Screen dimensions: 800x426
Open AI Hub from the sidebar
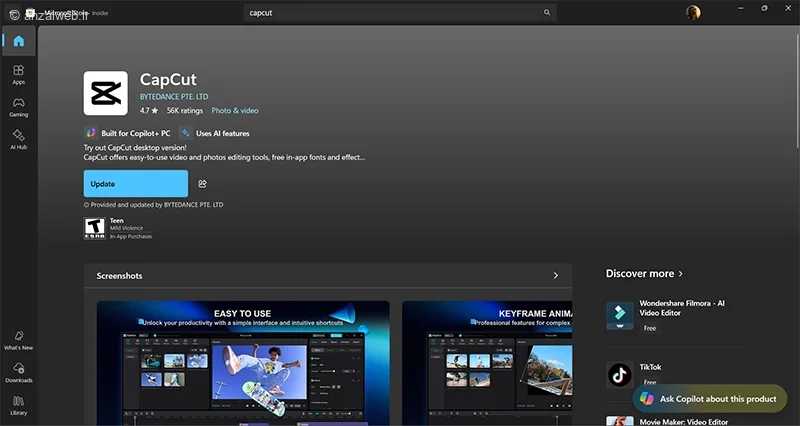coord(18,139)
